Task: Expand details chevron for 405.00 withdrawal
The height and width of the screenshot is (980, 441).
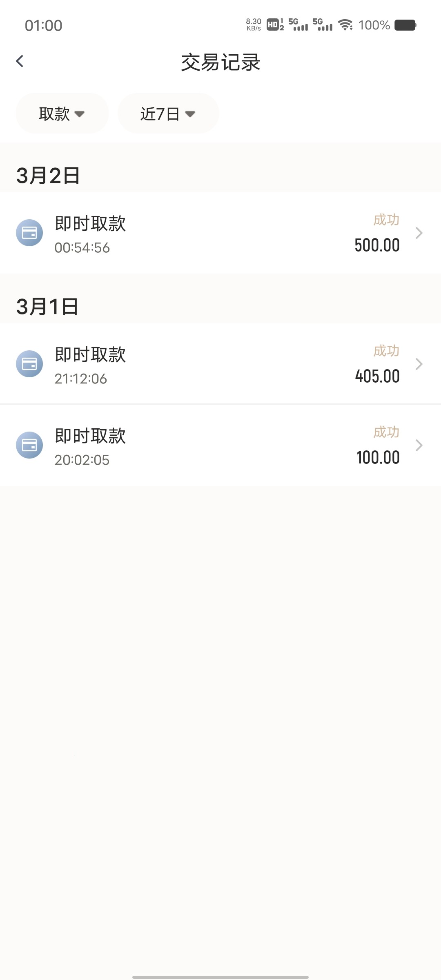Action: (x=419, y=364)
